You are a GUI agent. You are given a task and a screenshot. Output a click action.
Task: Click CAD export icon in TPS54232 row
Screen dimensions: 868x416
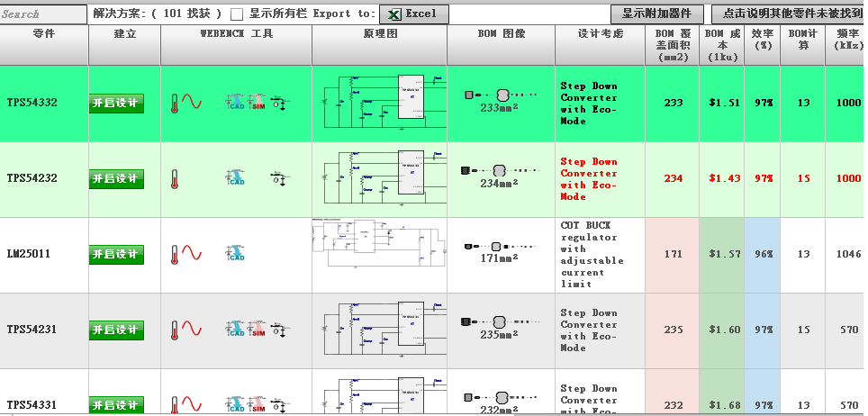pos(235,177)
